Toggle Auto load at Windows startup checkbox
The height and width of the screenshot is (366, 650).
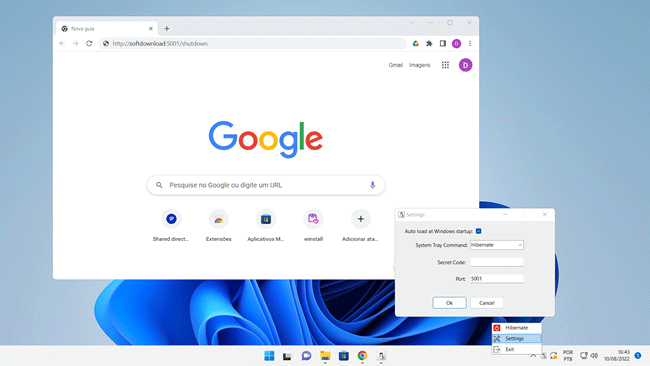[478, 231]
